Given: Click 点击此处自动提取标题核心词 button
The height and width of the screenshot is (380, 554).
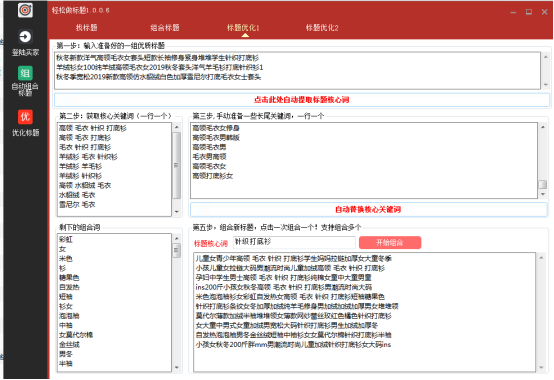Looking at the screenshot, I should click(302, 100).
